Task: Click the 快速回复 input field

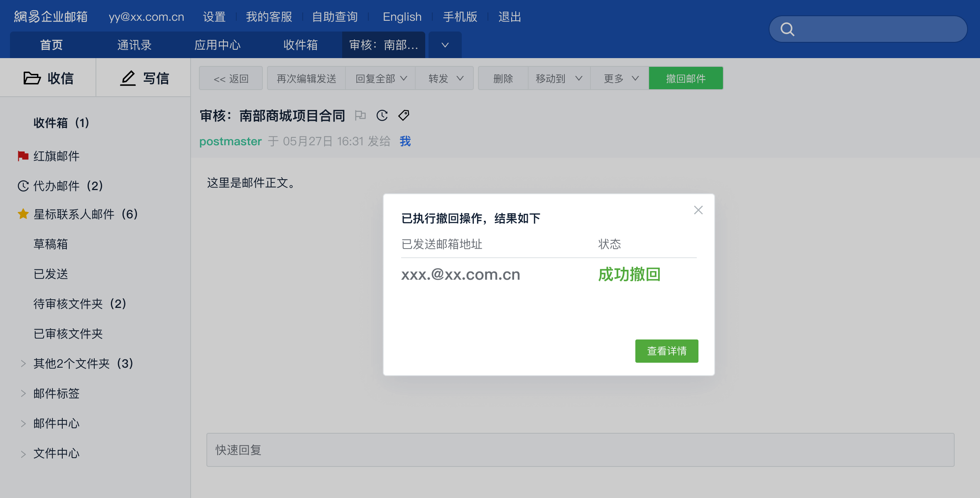Action: (580, 450)
